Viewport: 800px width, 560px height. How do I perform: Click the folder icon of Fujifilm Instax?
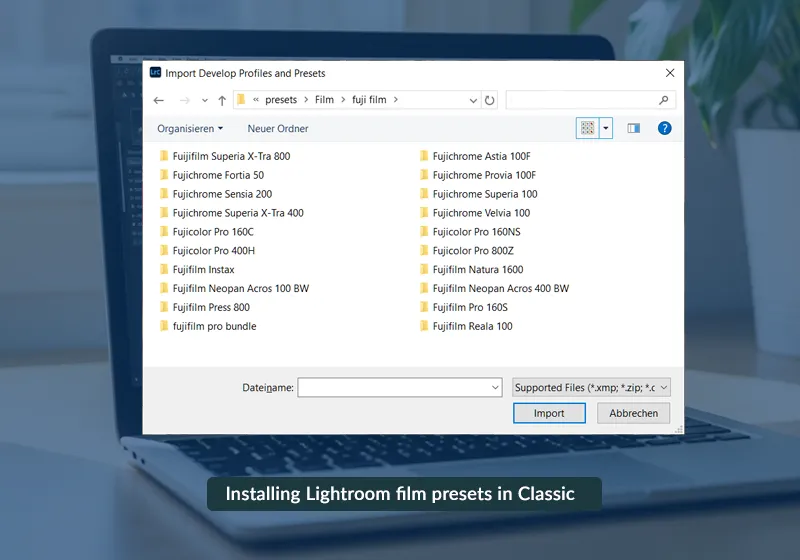164,269
